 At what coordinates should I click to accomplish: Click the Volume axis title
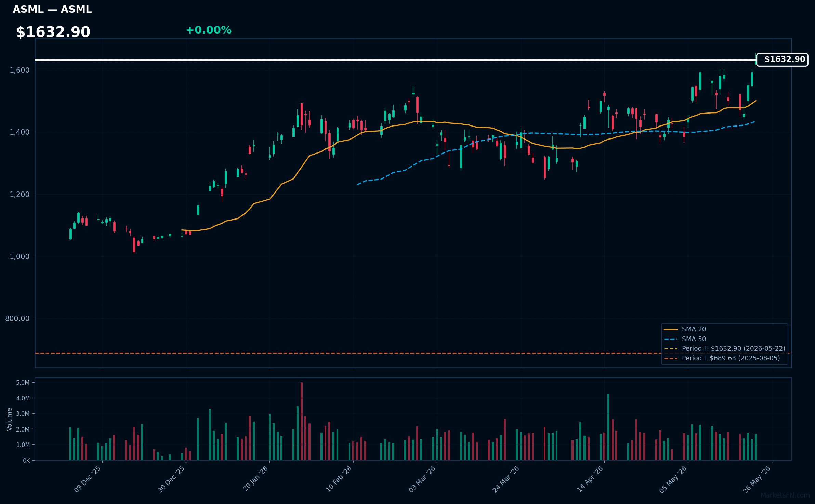tap(10, 419)
